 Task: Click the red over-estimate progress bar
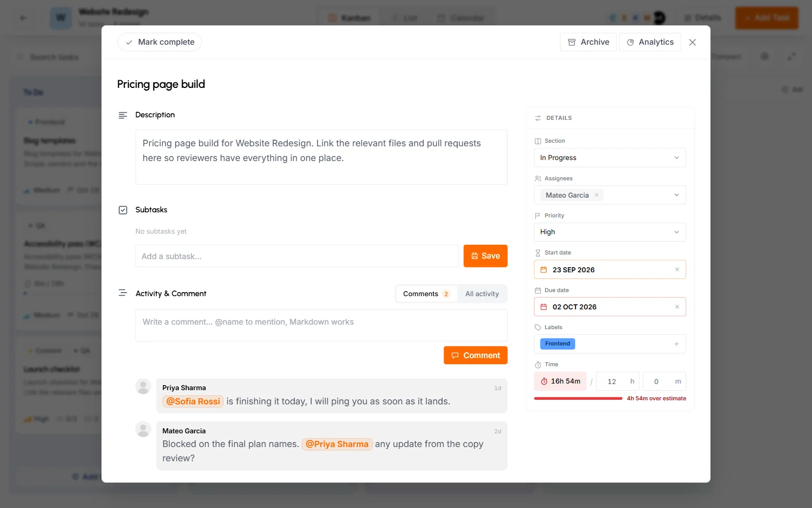(x=578, y=398)
